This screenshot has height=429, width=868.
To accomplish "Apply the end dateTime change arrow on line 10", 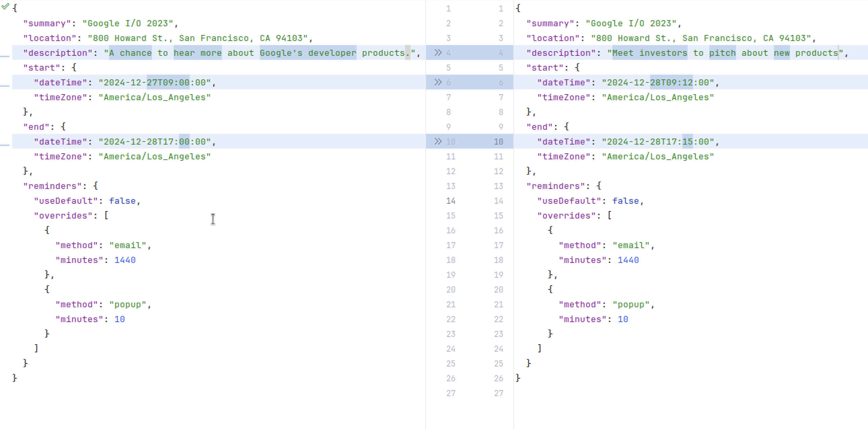I will [x=438, y=142].
